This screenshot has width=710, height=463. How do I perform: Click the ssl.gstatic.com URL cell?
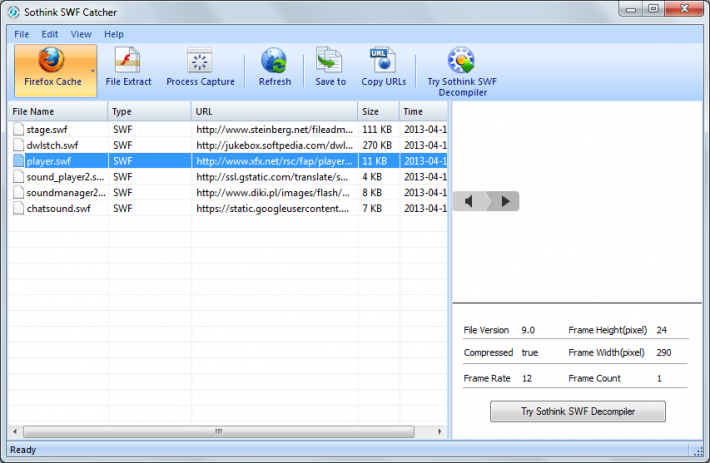274,177
